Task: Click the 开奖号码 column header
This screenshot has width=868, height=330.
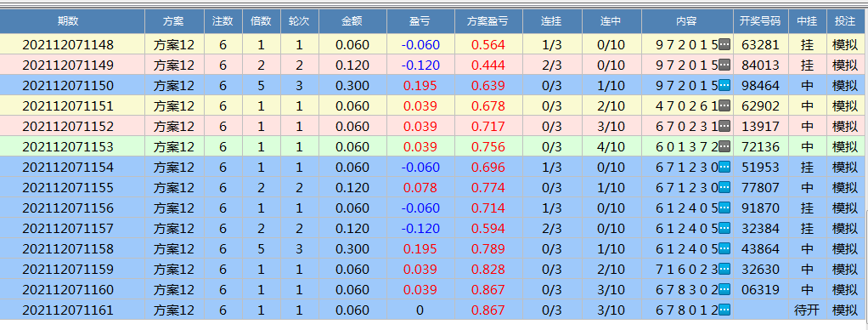Action: 761,21
